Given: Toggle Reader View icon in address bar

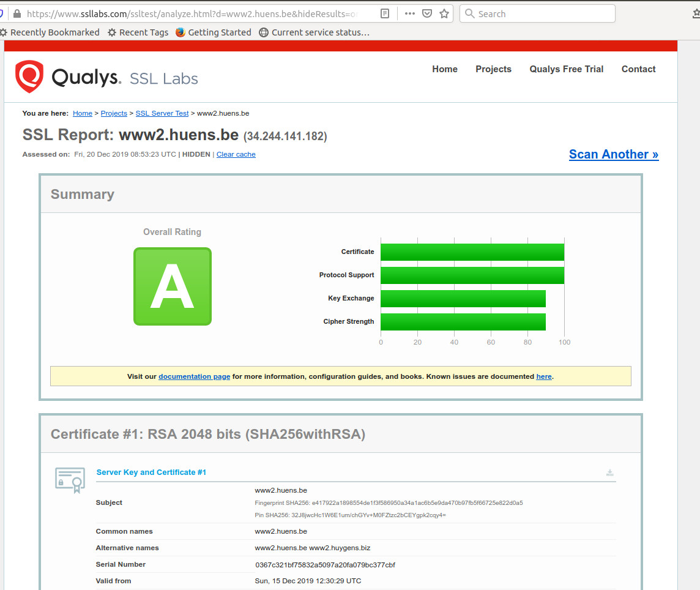Looking at the screenshot, I should click(385, 13).
